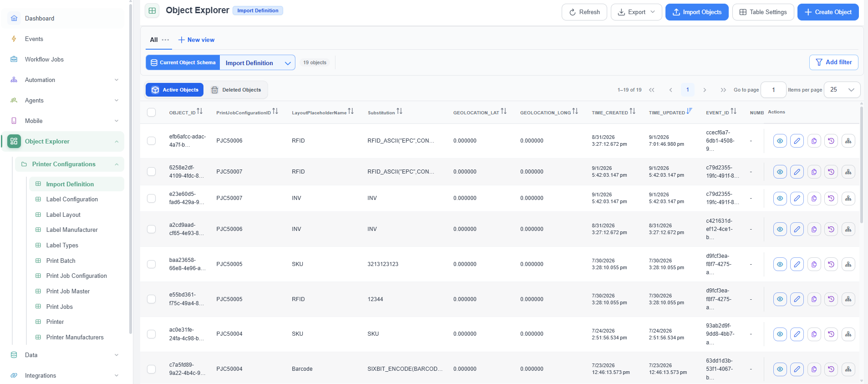
Task: Open history for a2cd9aad row
Action: [x=831, y=229]
